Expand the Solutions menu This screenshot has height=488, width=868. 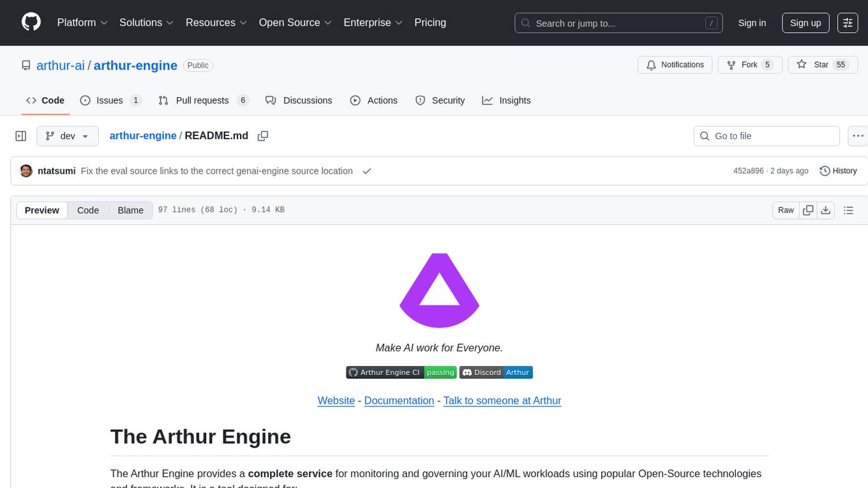click(146, 22)
